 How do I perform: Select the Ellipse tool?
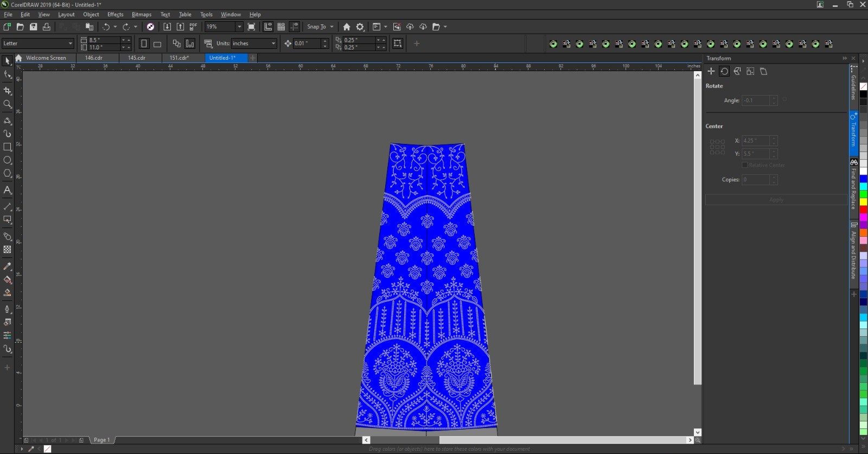(7, 160)
